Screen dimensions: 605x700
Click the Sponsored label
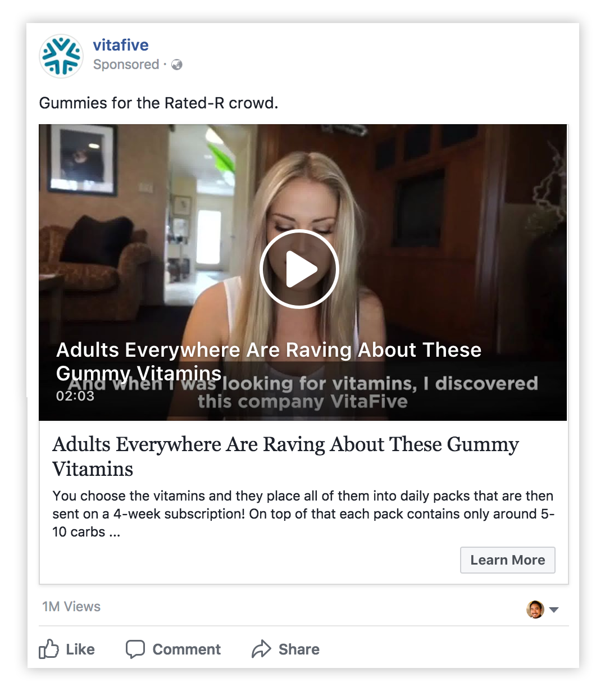point(126,65)
